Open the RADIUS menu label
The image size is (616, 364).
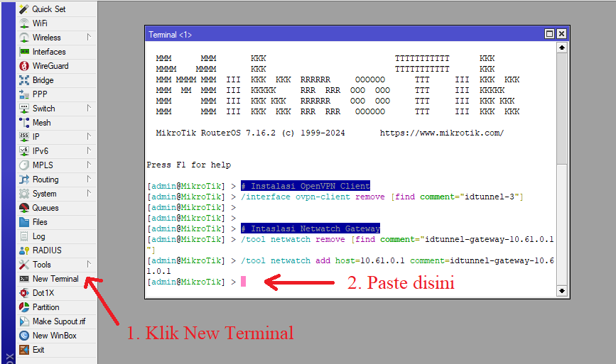(47, 250)
